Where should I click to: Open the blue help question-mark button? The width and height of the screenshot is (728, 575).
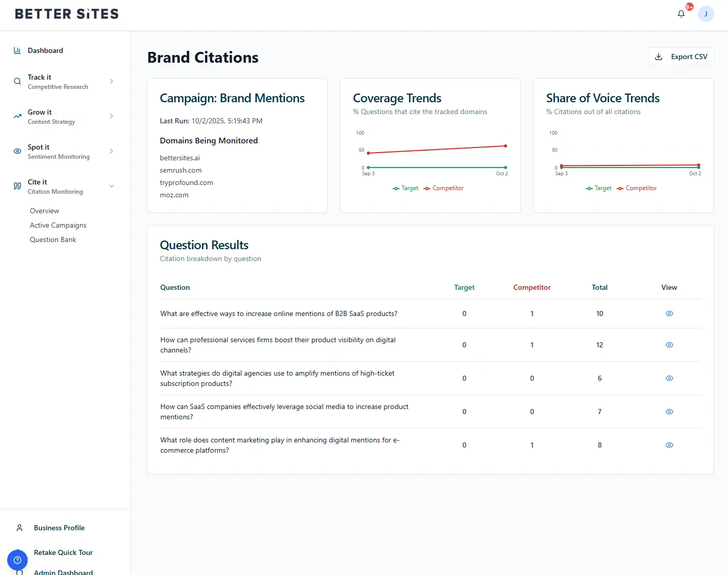(x=17, y=560)
